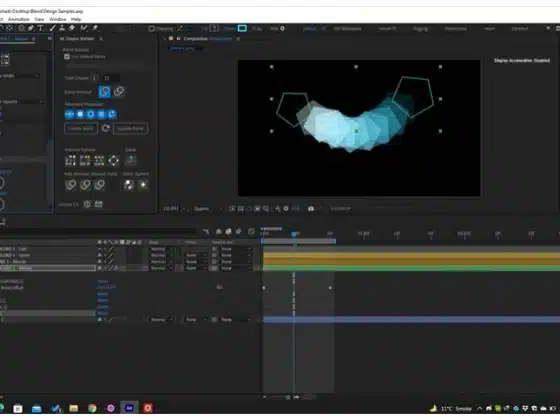
Task: Open the viewer magnification dropdown showing 33.3%
Action: tap(174, 209)
